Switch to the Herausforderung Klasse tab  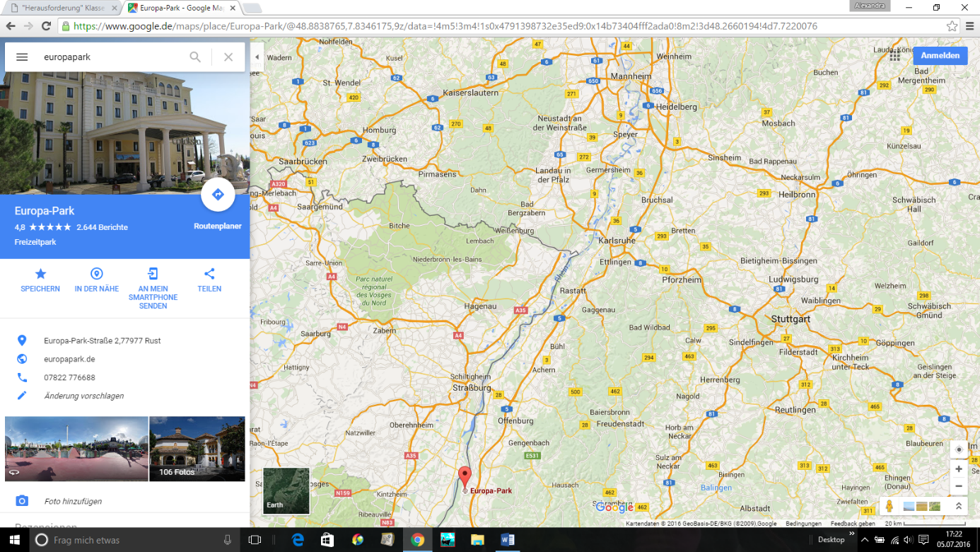pos(63,8)
